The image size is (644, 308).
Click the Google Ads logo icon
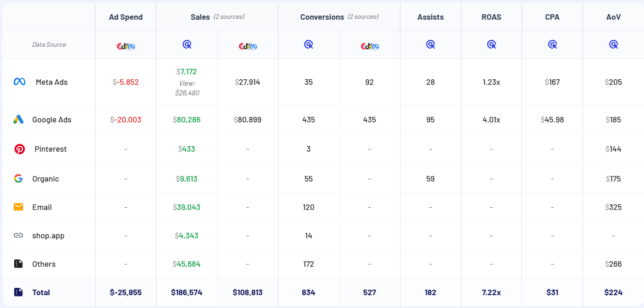(18, 120)
